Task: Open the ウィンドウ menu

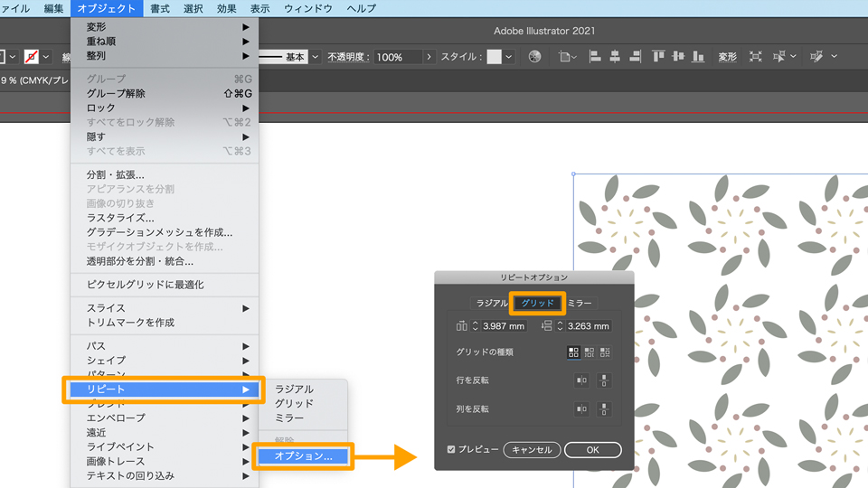Action: [x=308, y=8]
